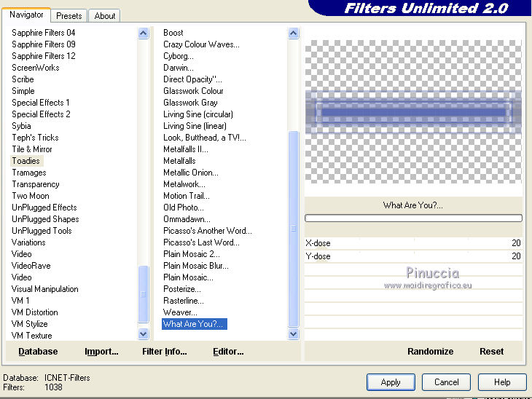Click the filter preview image
Image resolution: width=532 pixels, height=399 pixels.
[x=413, y=112]
